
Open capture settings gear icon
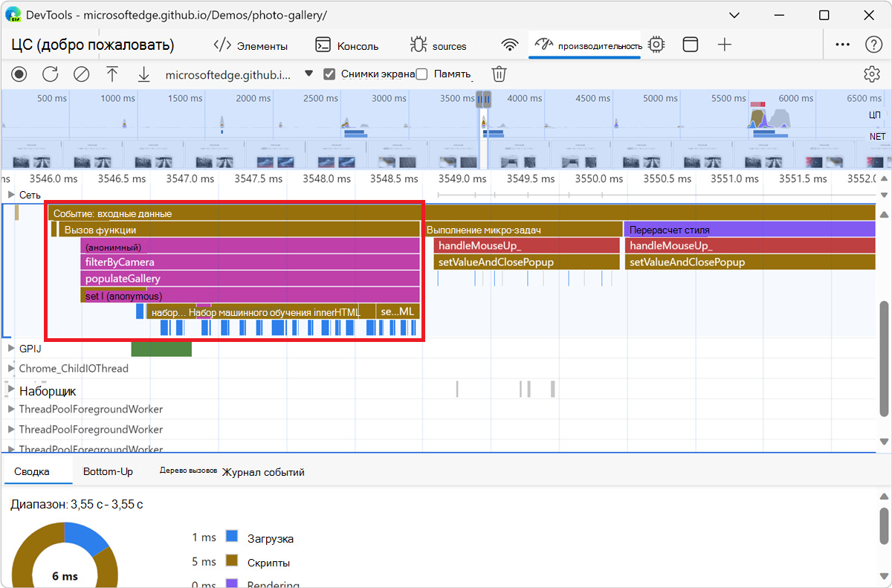[872, 74]
